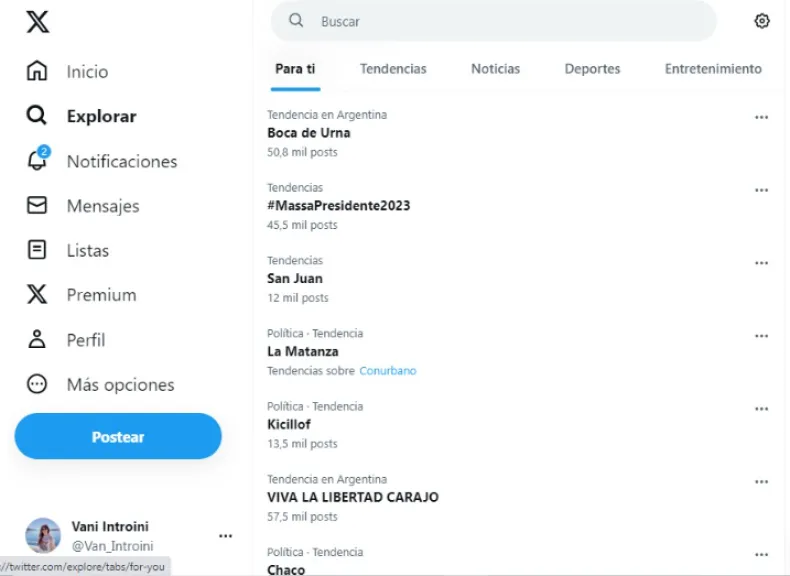
Task: Open the #MassaPresidente2023 trend
Action: (339, 206)
